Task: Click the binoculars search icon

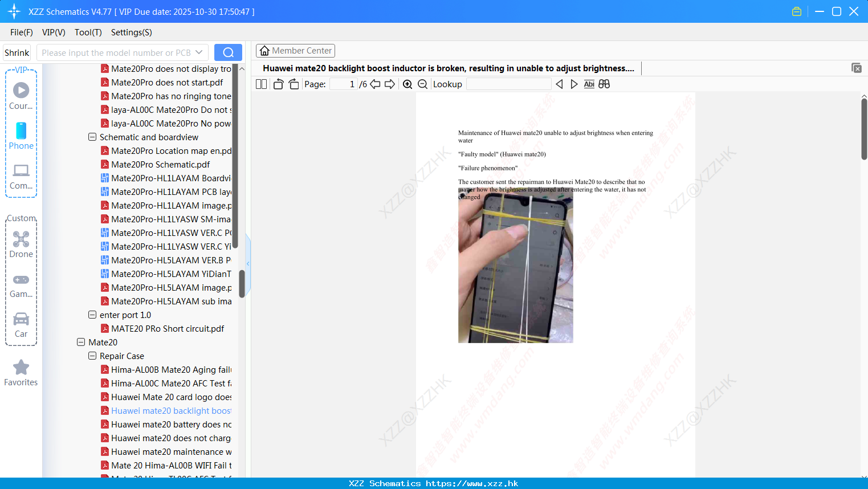Action: [604, 84]
